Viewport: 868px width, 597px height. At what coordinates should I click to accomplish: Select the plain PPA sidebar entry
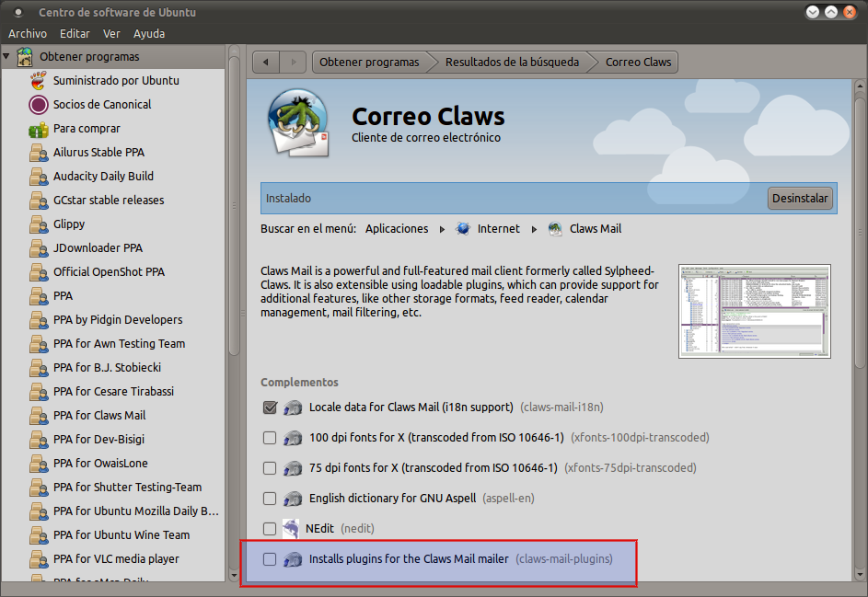click(x=64, y=296)
